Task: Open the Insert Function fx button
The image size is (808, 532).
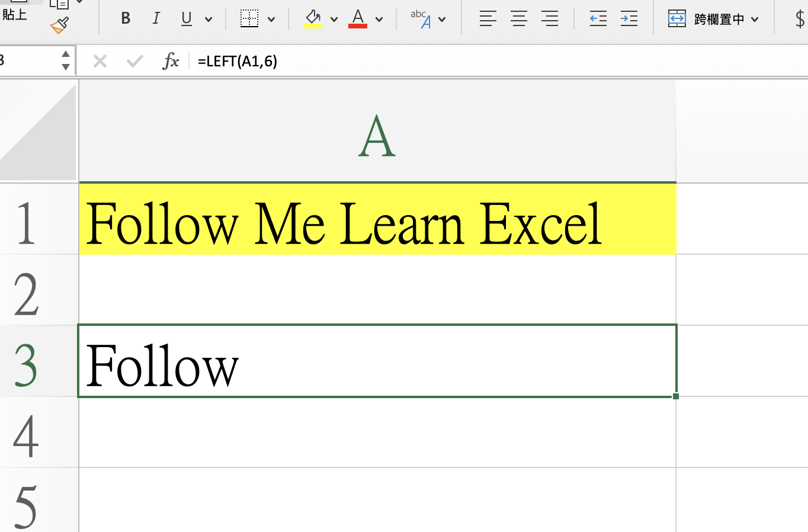Action: click(x=171, y=61)
